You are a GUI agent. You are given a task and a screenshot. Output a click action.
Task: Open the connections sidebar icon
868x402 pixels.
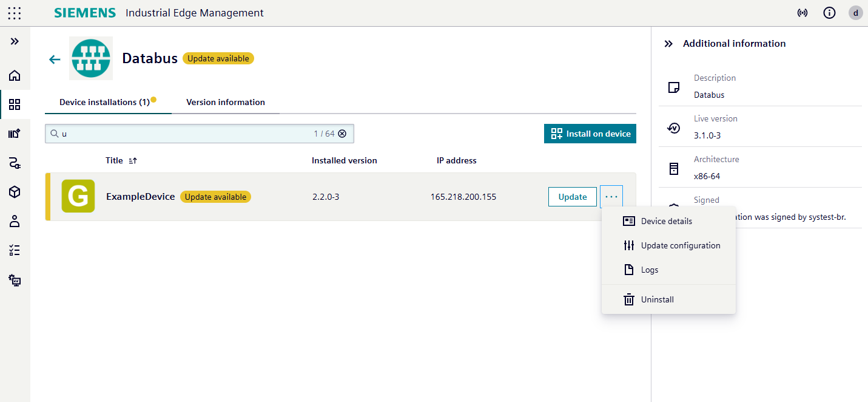[x=15, y=163]
